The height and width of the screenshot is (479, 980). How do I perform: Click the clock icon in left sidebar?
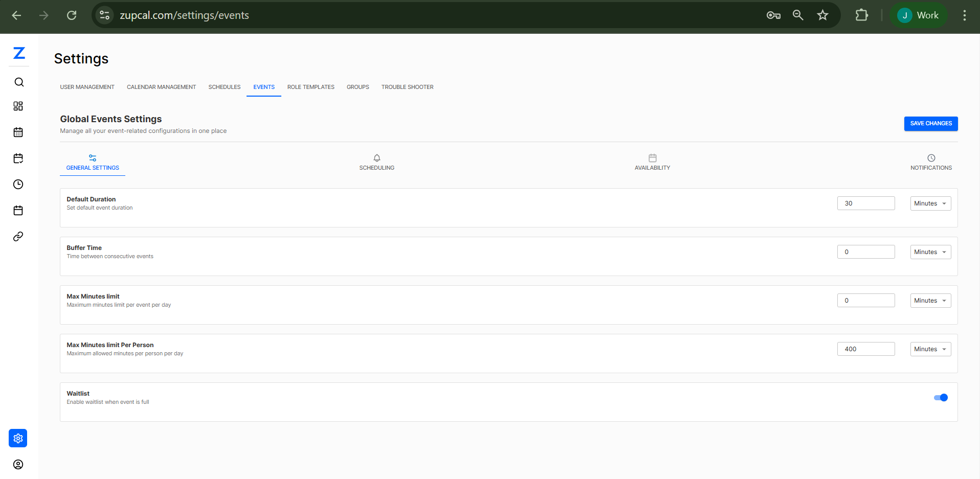[x=18, y=185]
